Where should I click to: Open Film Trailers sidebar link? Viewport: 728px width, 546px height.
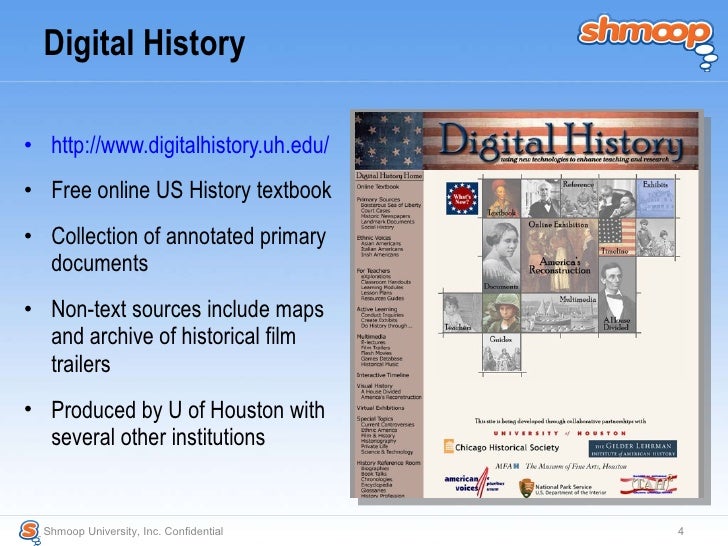375,348
